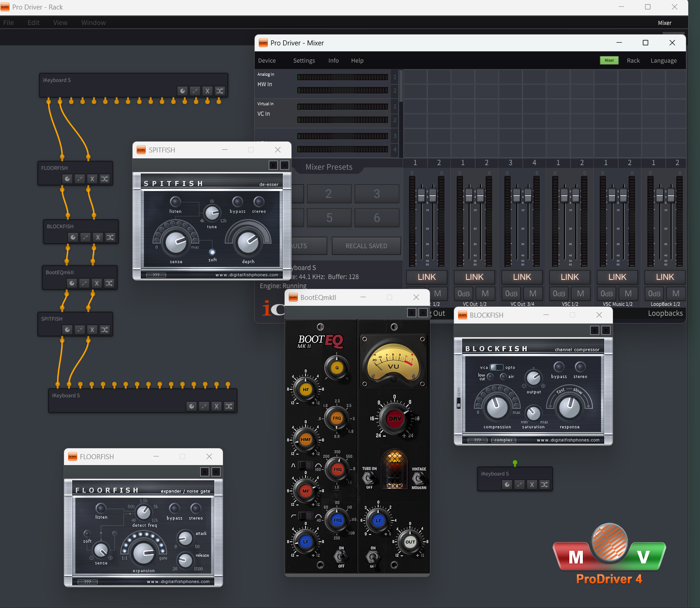
Task: Click the OUT knob in BootEQ
Action: pyautogui.click(x=410, y=542)
